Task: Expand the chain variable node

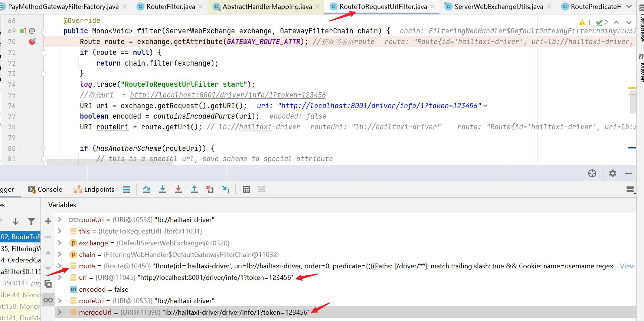Action: [x=59, y=255]
